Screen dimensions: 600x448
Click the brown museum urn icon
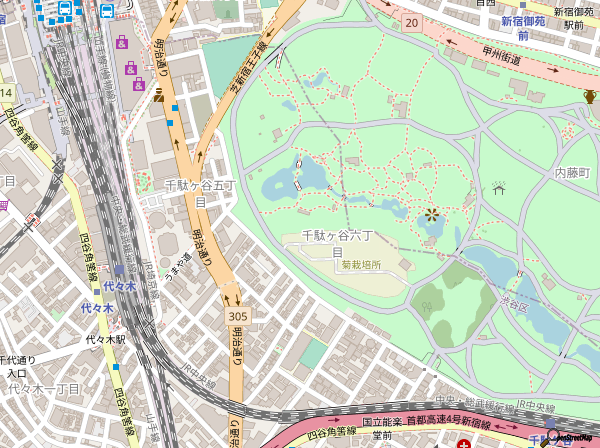coord(590,97)
